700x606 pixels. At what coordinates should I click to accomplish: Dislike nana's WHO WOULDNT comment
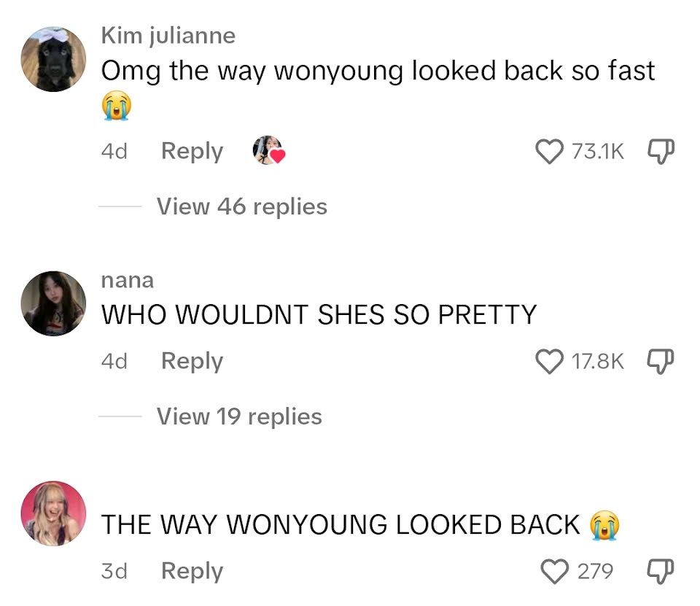coord(661,361)
